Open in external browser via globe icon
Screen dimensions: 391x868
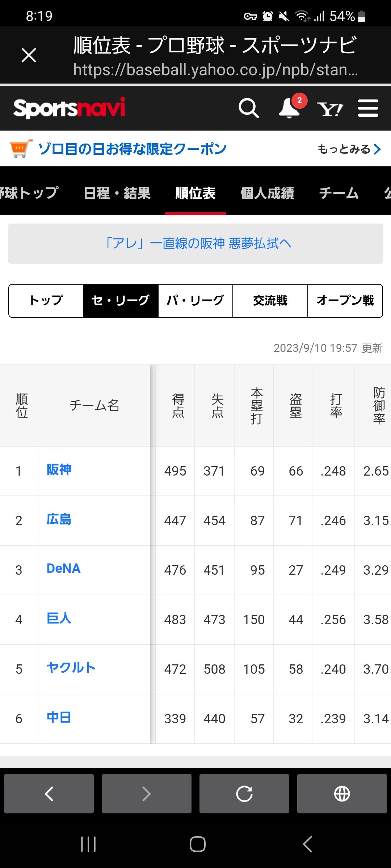(x=342, y=794)
